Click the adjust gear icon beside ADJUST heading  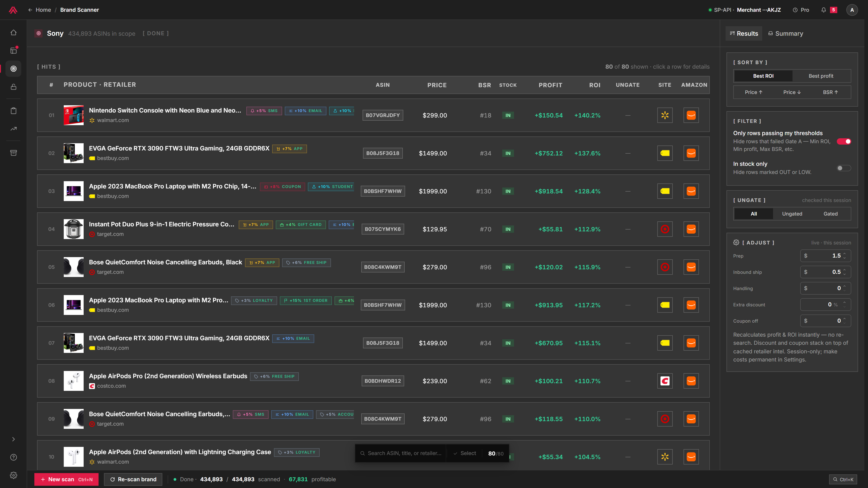736,242
